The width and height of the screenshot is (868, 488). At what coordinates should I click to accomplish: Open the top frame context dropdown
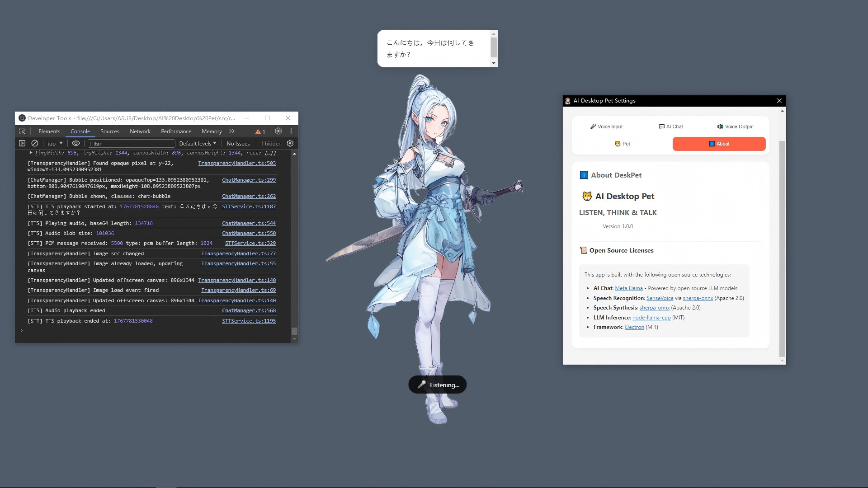(x=53, y=143)
